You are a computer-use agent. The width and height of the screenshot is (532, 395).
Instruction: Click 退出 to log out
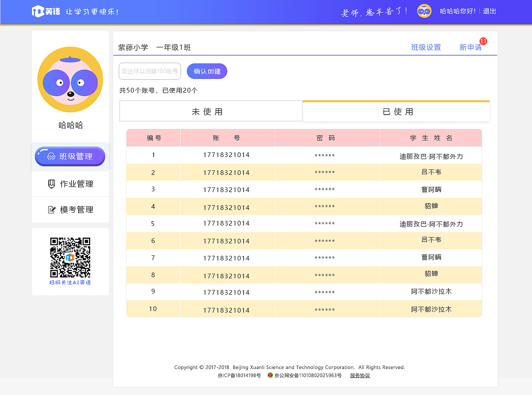click(489, 11)
